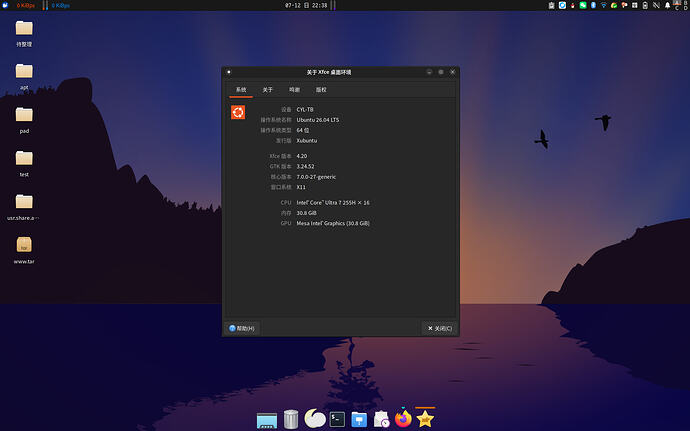Open the Trash from the dock
This screenshot has width=690, height=431.
coord(291,419)
